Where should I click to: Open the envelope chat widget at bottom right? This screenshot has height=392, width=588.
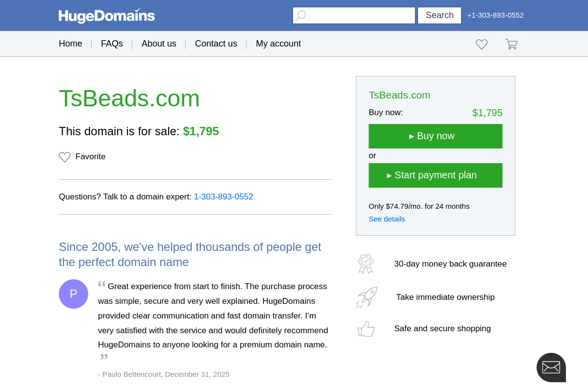click(551, 367)
